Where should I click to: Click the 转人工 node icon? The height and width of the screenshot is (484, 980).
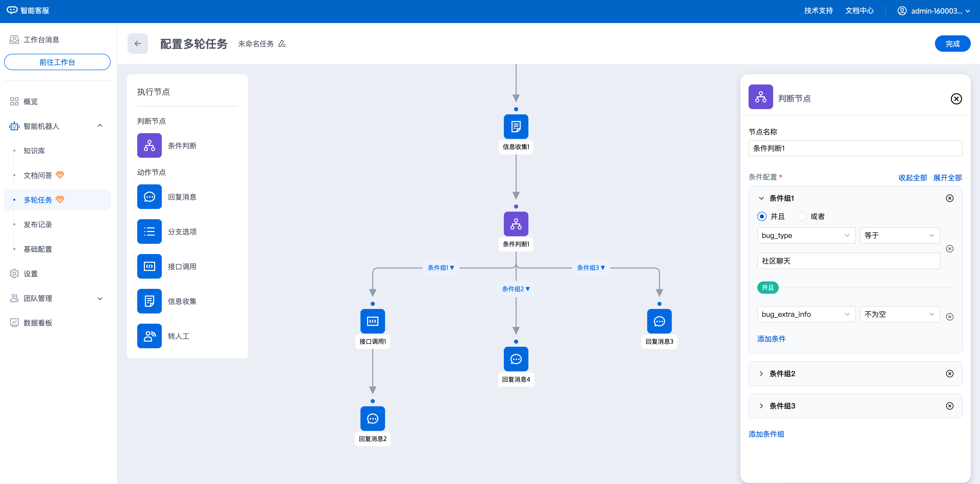click(x=149, y=336)
